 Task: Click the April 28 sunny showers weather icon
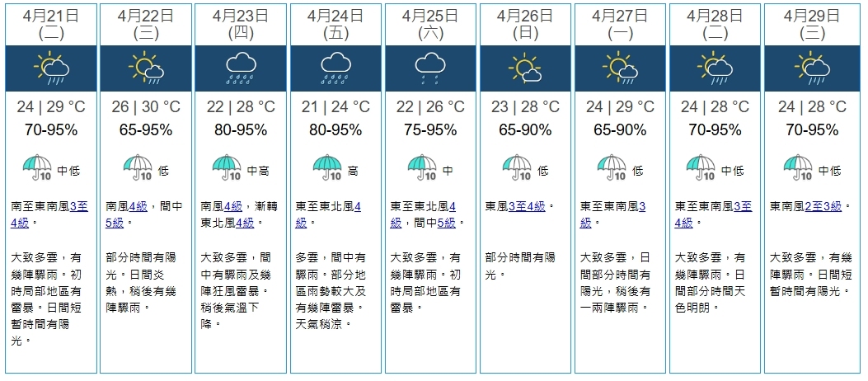click(714, 68)
